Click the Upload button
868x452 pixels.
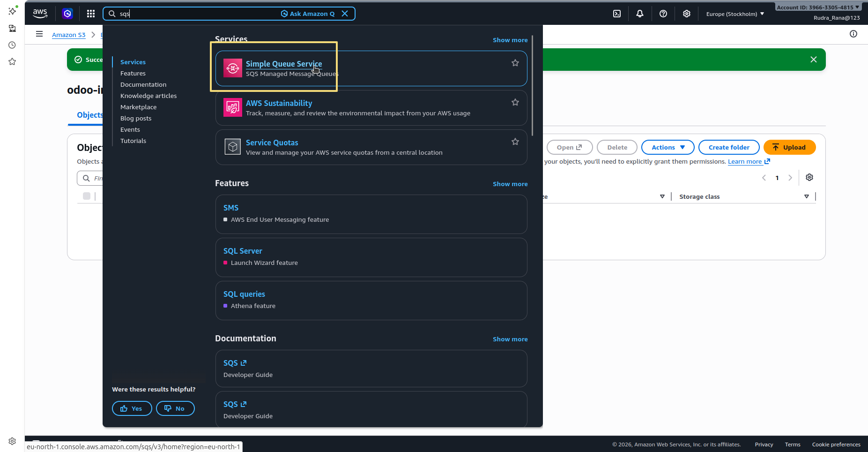tap(790, 147)
